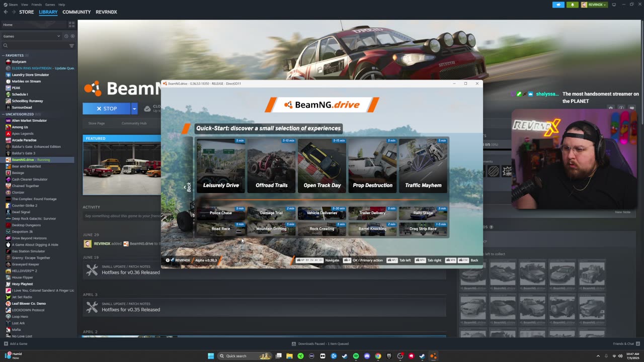Click the blue STOP button
The height and width of the screenshot is (362, 644).
click(x=107, y=109)
